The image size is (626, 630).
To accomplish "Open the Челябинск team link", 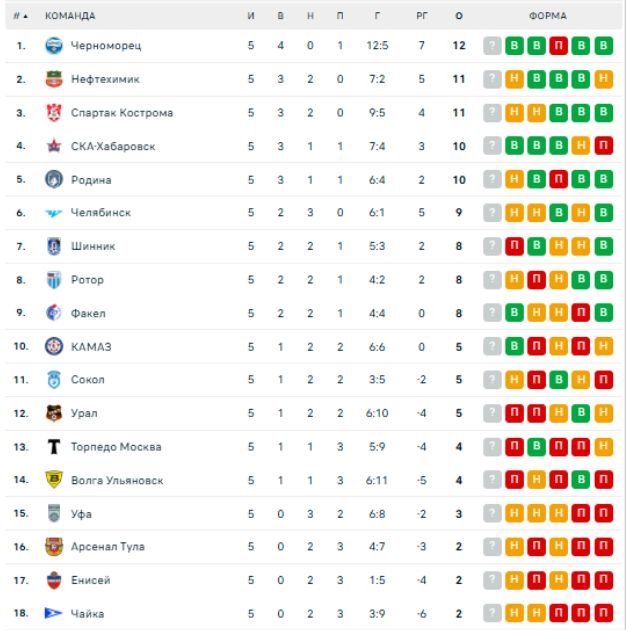I will [x=100, y=213].
